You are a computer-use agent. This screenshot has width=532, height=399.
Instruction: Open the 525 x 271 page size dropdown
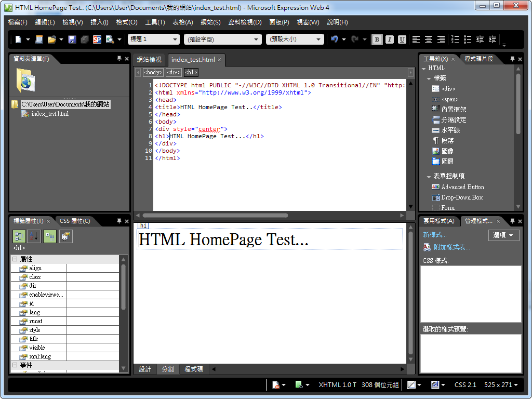coord(501,385)
